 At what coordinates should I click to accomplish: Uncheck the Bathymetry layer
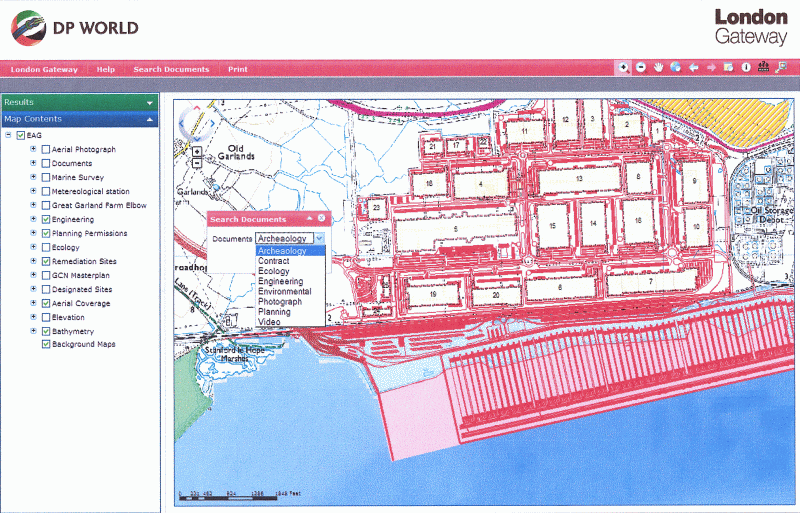tap(46, 331)
